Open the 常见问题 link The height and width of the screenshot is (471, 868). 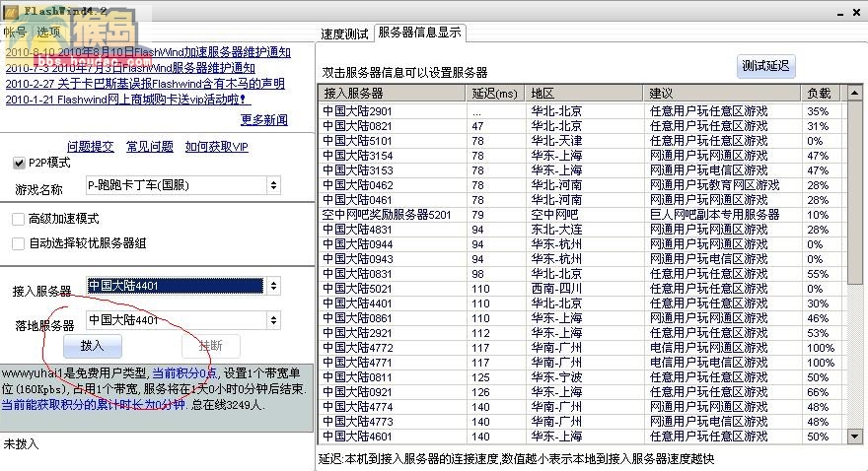click(150, 147)
